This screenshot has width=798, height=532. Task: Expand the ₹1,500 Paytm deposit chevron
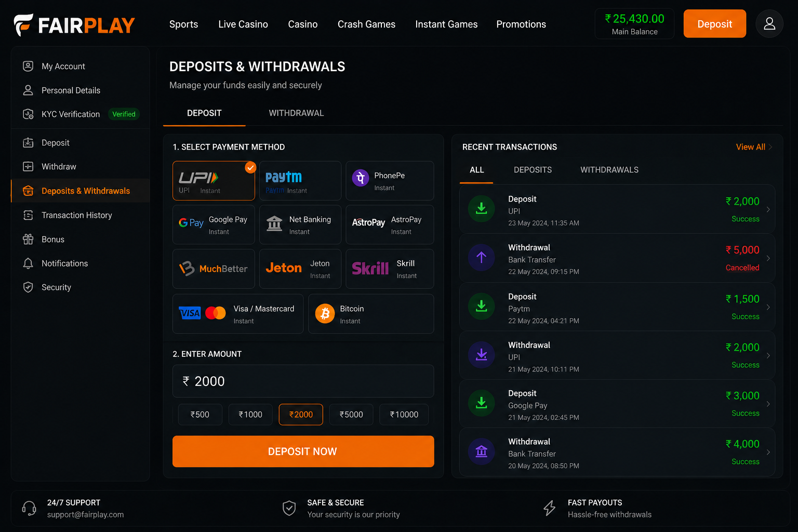[768, 307]
